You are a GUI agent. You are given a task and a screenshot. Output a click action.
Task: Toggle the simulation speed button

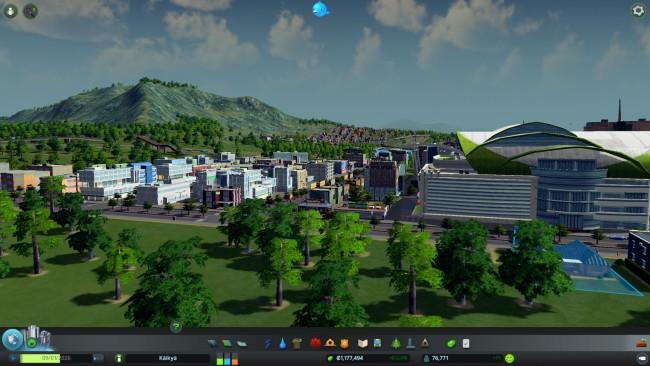pos(98,358)
